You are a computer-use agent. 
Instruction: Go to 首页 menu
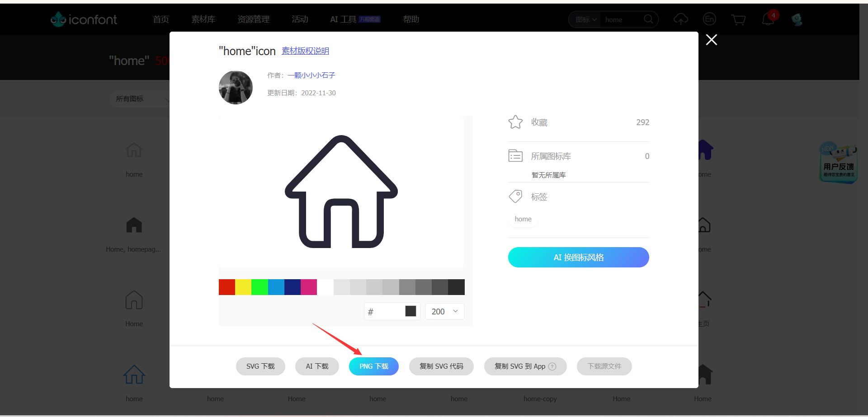coord(160,19)
